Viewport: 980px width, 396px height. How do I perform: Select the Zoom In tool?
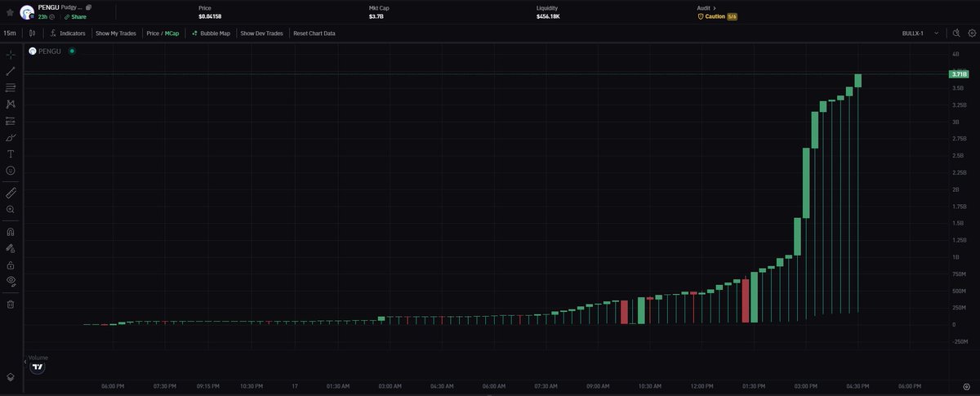(10, 210)
